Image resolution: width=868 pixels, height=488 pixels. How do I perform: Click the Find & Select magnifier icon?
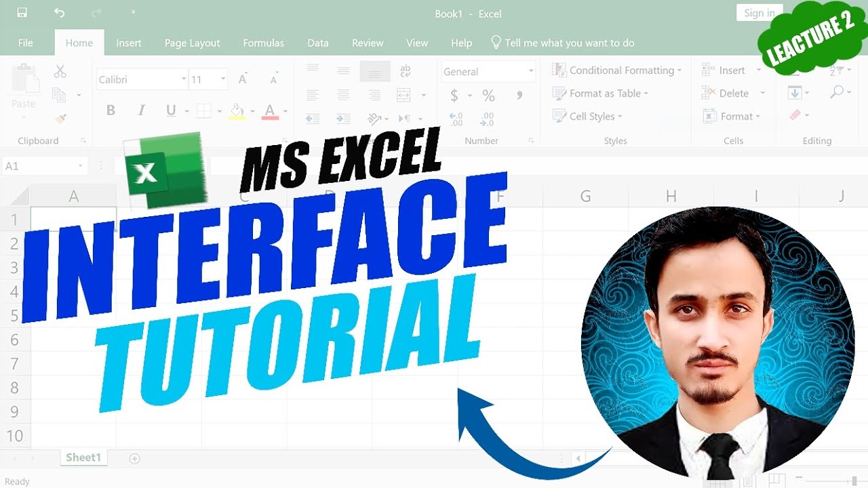[837, 91]
